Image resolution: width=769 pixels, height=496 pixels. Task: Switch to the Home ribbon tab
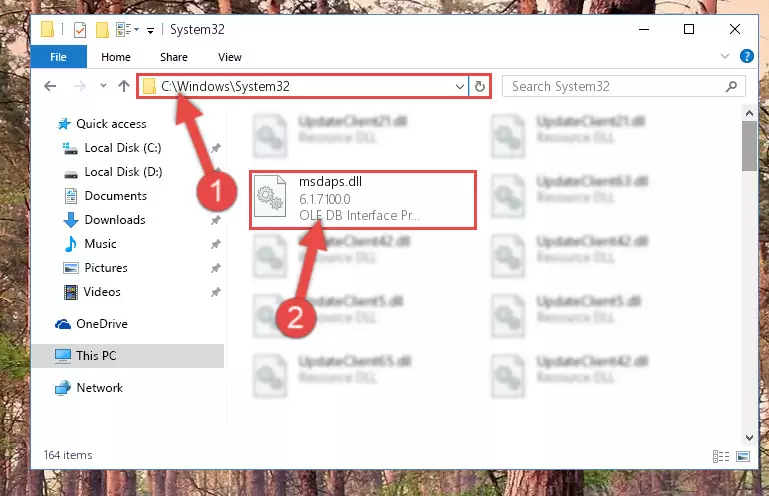tap(116, 57)
